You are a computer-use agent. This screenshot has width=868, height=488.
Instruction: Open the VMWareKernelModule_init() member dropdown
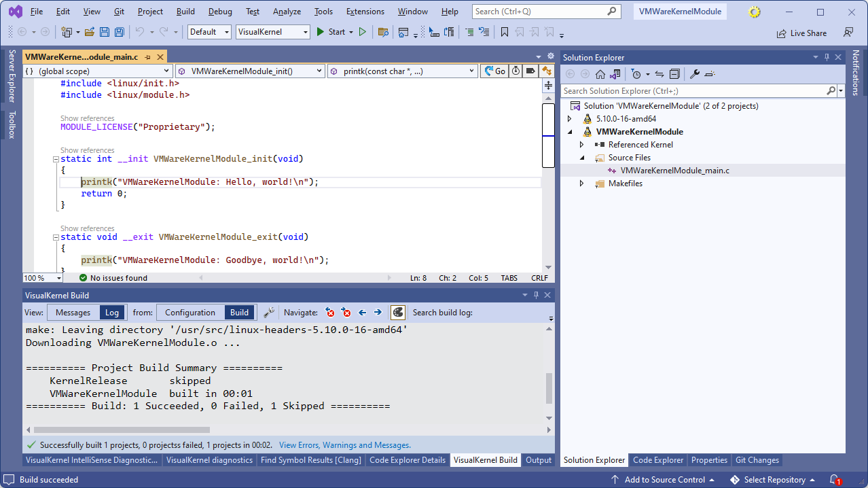click(x=250, y=71)
